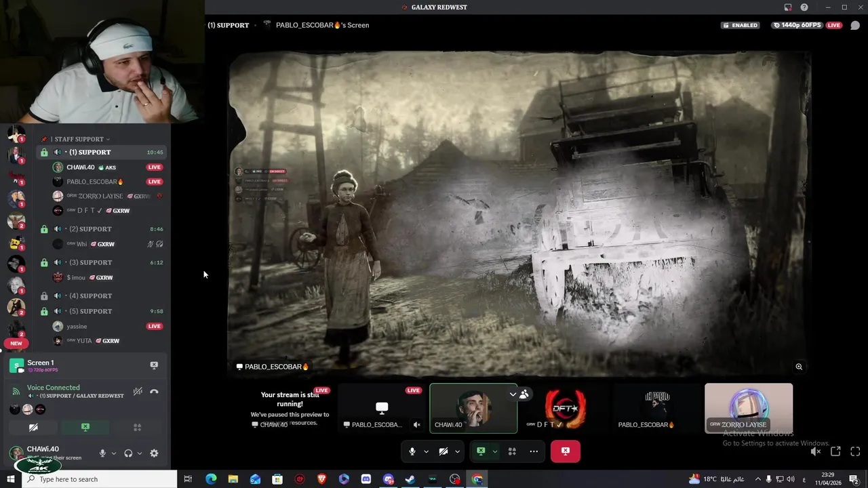The width and height of the screenshot is (868, 488).
Task: Click the Windows taskbar search field
Action: point(100,479)
